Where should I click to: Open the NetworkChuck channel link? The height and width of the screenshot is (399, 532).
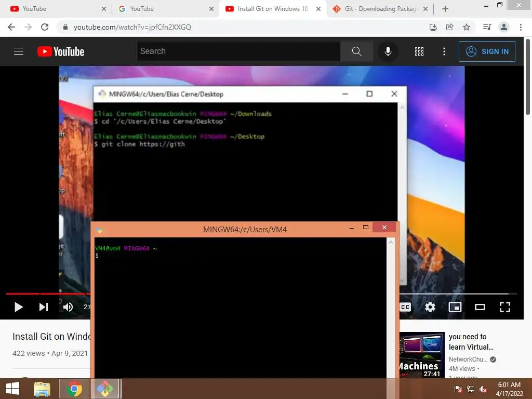[x=468, y=360]
